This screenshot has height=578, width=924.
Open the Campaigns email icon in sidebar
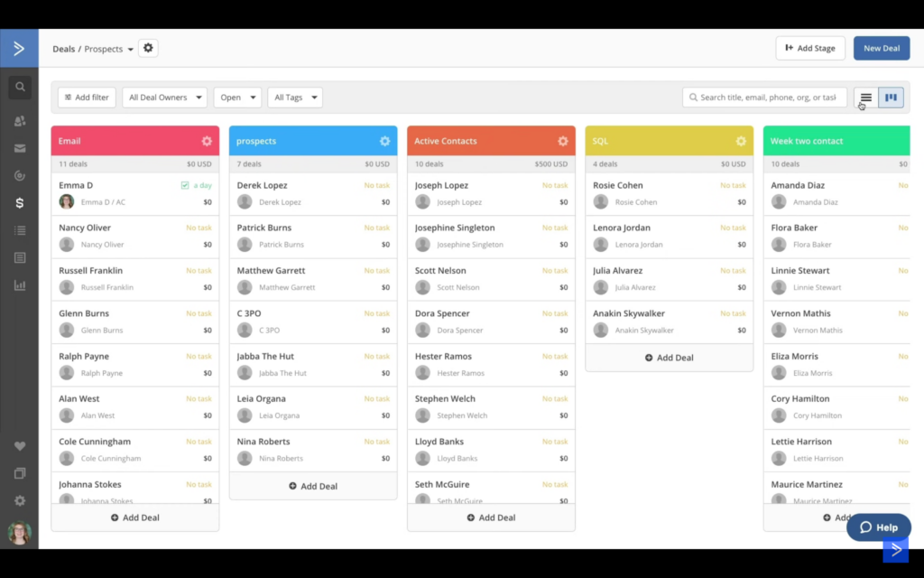pos(20,147)
